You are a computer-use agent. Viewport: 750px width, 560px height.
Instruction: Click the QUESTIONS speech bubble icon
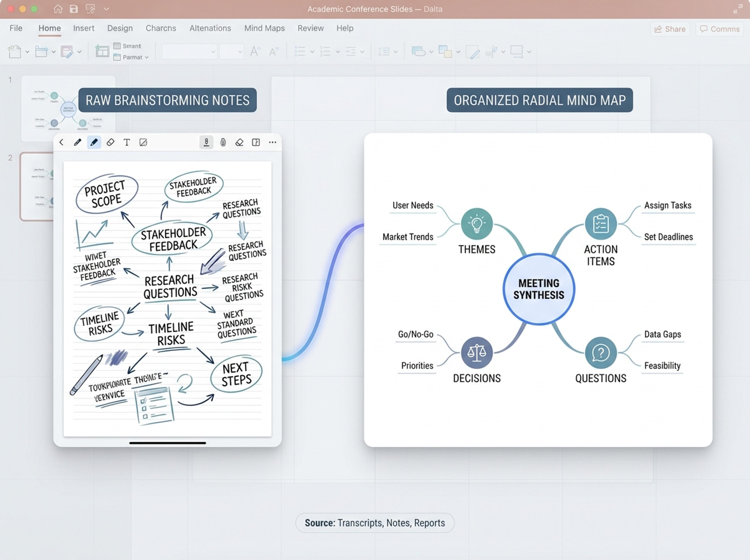601,353
